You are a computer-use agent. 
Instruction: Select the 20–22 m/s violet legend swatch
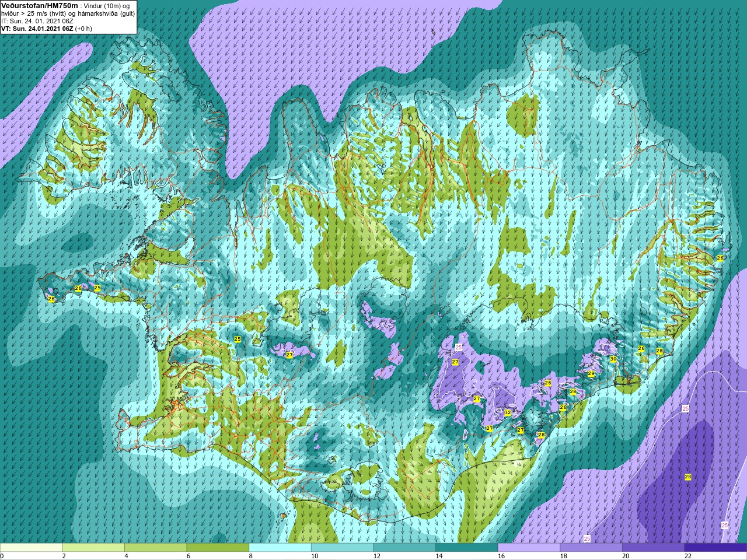653,548
